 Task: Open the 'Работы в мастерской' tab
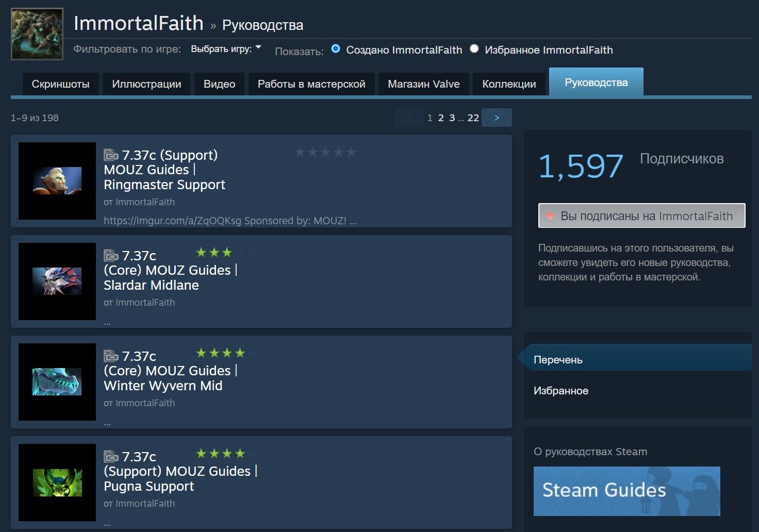coord(311,84)
